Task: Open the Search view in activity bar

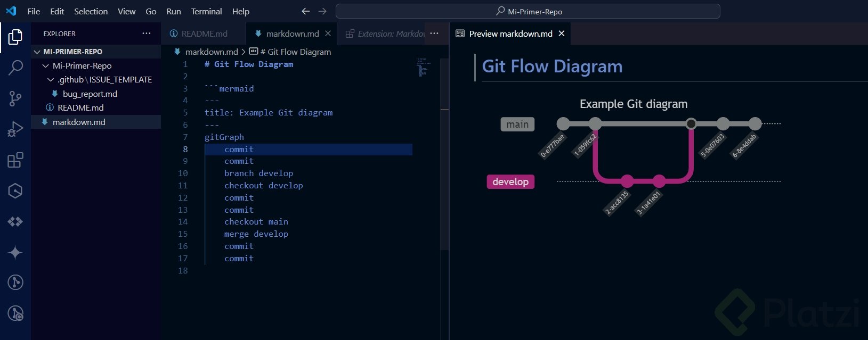Action: (x=15, y=68)
